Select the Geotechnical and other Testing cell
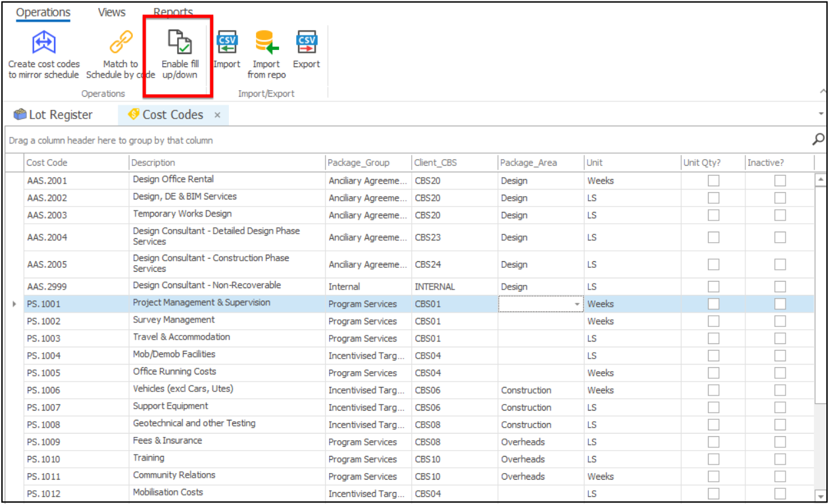Image resolution: width=829 pixels, height=504 pixels. tap(226, 424)
